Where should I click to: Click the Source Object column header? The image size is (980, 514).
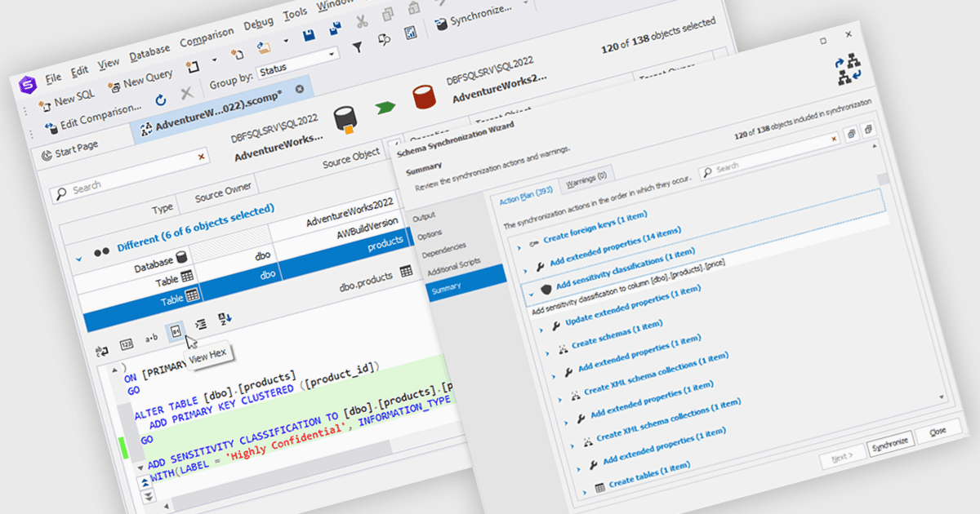point(351,158)
